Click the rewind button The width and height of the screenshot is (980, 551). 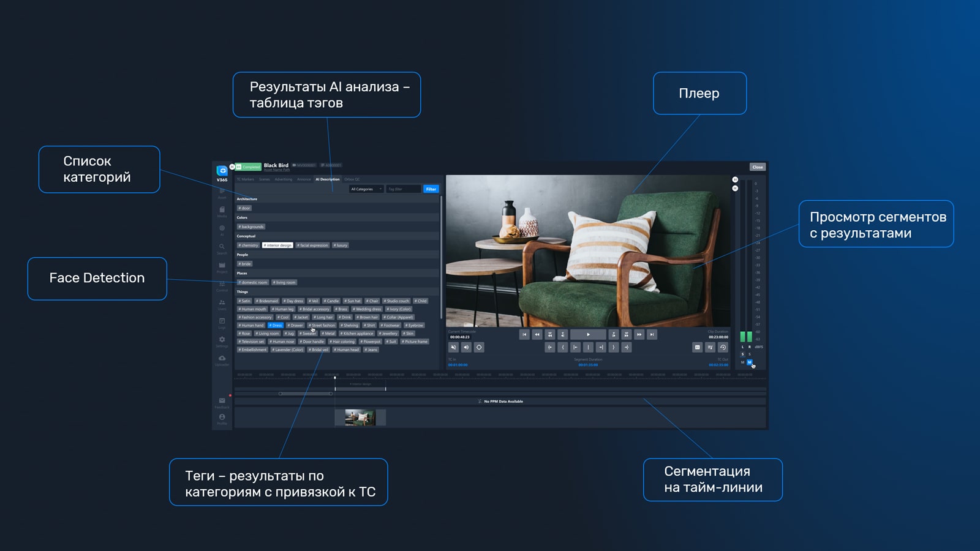click(x=537, y=334)
